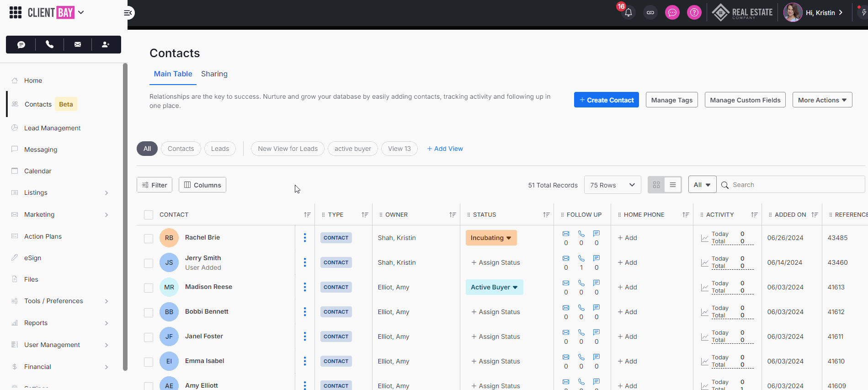Image resolution: width=868 pixels, height=390 pixels.
Task: Collapse the sidebar with the menu toggle icon
Action: click(128, 13)
